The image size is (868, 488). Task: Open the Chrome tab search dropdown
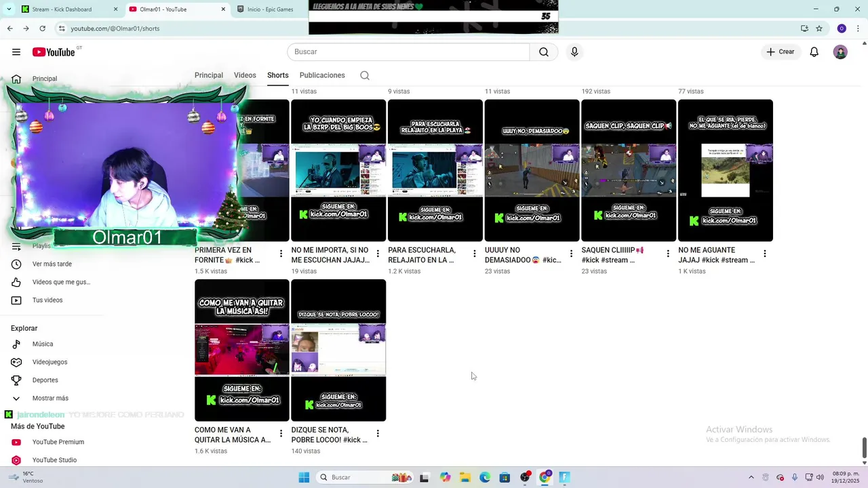coord(9,9)
